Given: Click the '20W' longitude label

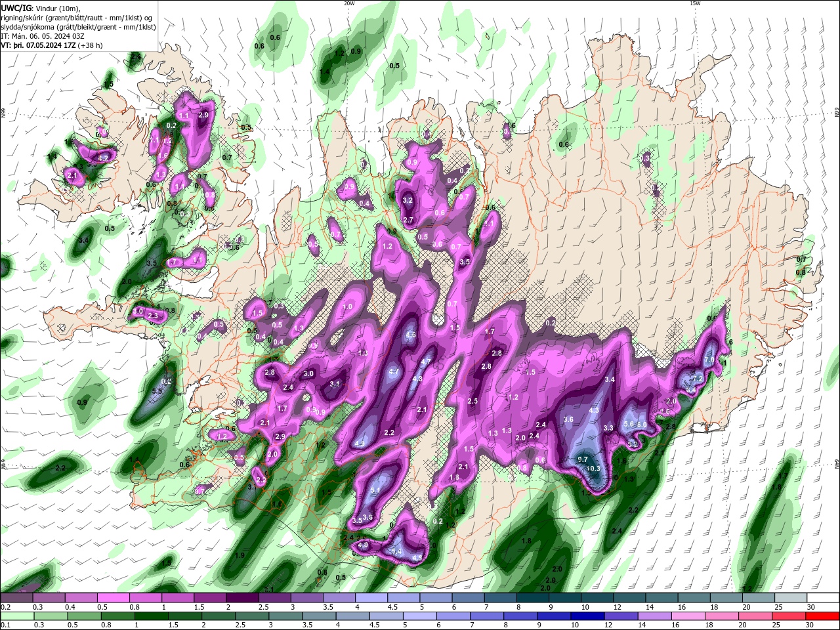Looking at the screenshot, I should (x=349, y=3).
